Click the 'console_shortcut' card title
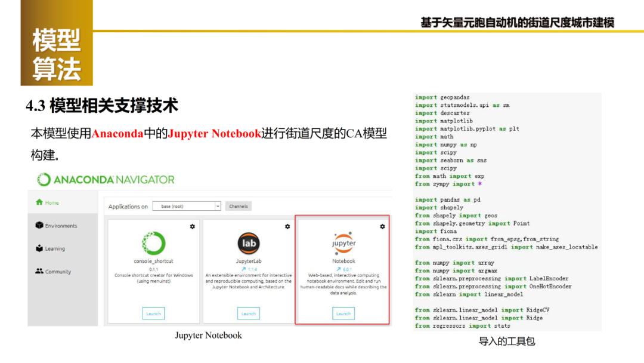 [x=154, y=261]
